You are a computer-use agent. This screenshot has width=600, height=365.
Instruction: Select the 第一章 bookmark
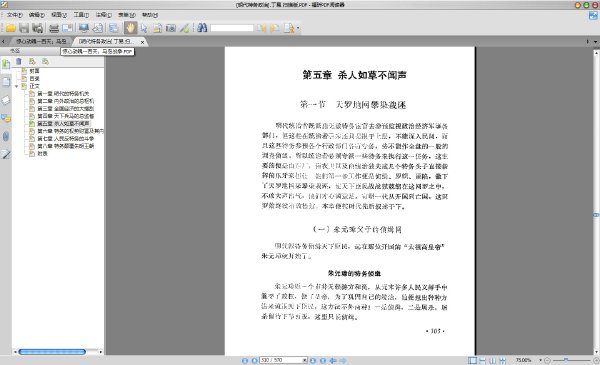tap(63, 94)
